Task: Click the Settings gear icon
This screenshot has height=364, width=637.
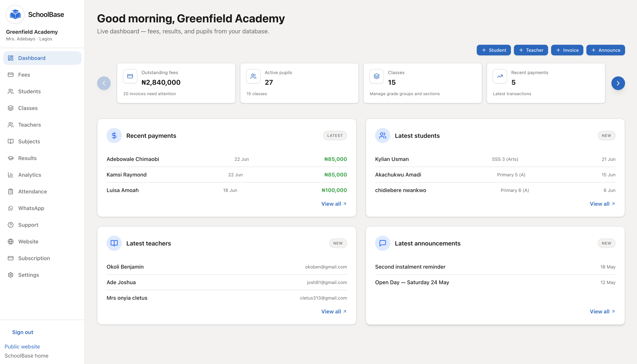Action: click(x=10, y=275)
